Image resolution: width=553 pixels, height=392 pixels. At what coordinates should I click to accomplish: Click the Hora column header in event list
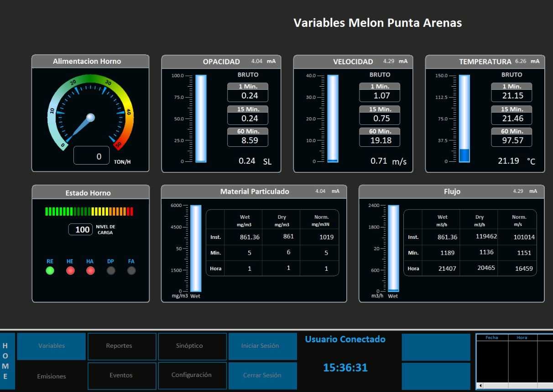pyautogui.click(x=522, y=338)
